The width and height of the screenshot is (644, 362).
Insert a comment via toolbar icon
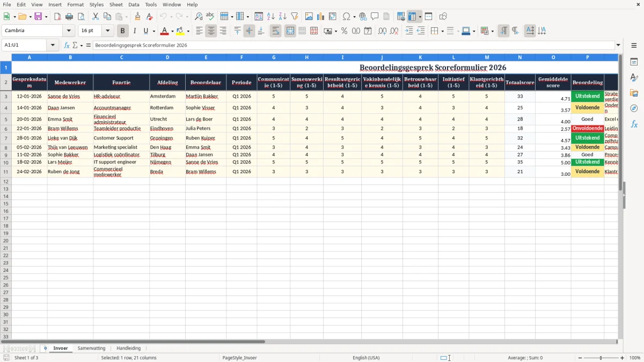tap(375, 17)
